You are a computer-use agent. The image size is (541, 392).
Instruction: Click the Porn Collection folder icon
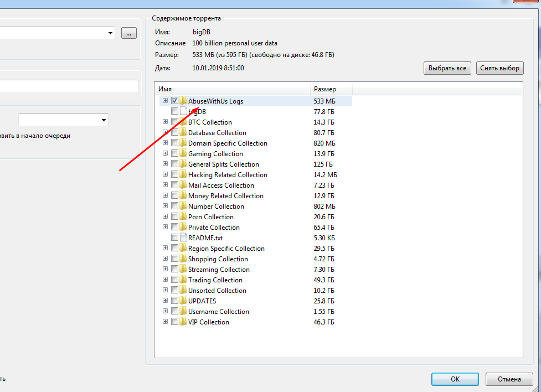tap(183, 217)
